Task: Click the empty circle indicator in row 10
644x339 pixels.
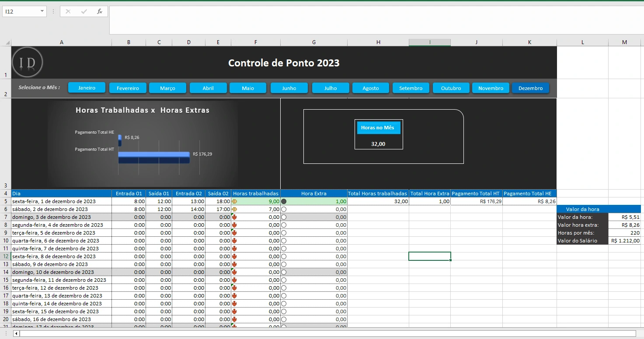Action: click(x=284, y=241)
